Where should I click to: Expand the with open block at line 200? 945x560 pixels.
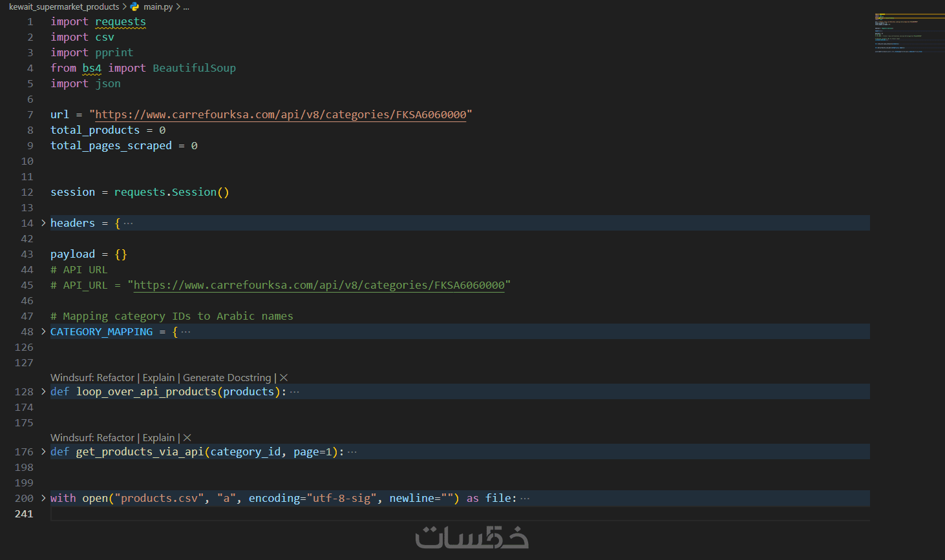click(43, 498)
